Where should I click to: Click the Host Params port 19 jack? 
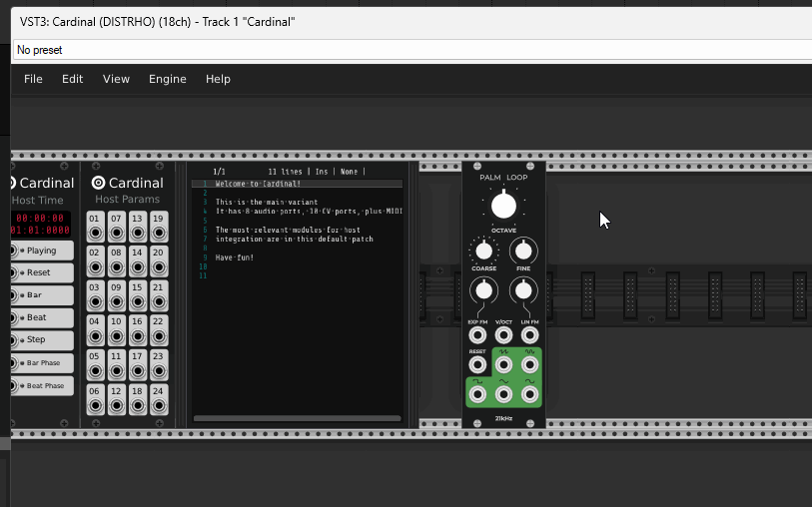tap(159, 234)
